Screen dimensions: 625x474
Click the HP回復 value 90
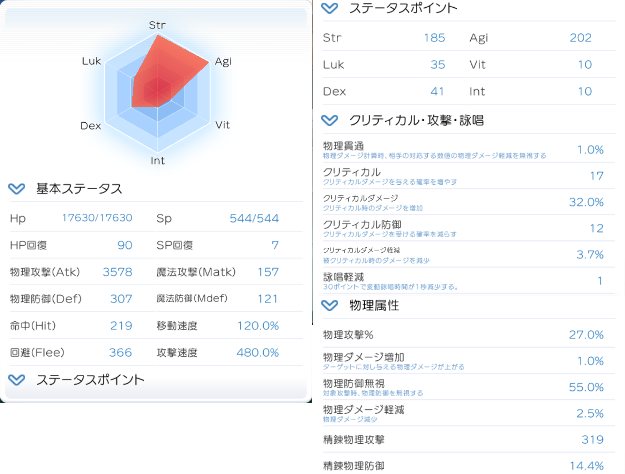125,245
